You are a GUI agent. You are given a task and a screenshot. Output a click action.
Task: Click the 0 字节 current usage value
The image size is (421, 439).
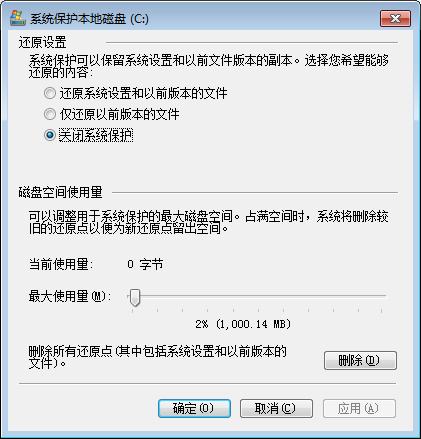[145, 264]
